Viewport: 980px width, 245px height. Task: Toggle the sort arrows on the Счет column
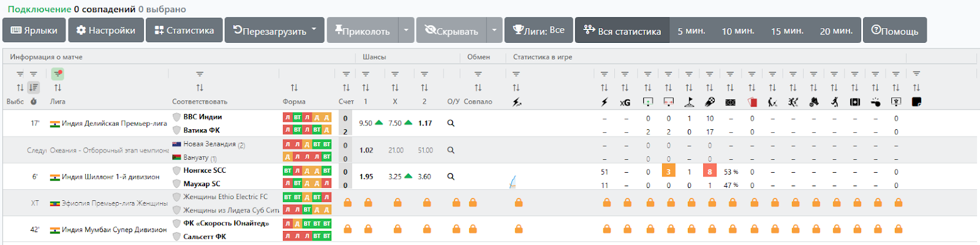coord(346,88)
